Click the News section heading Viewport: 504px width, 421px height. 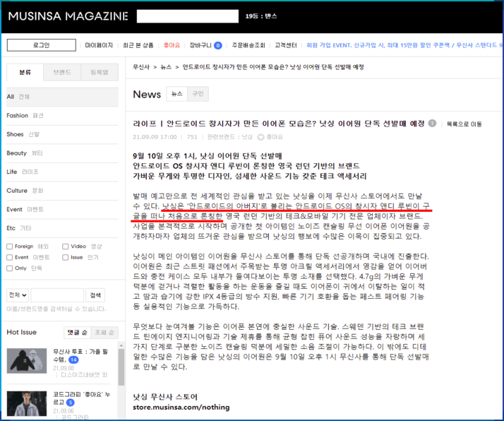[x=147, y=94]
